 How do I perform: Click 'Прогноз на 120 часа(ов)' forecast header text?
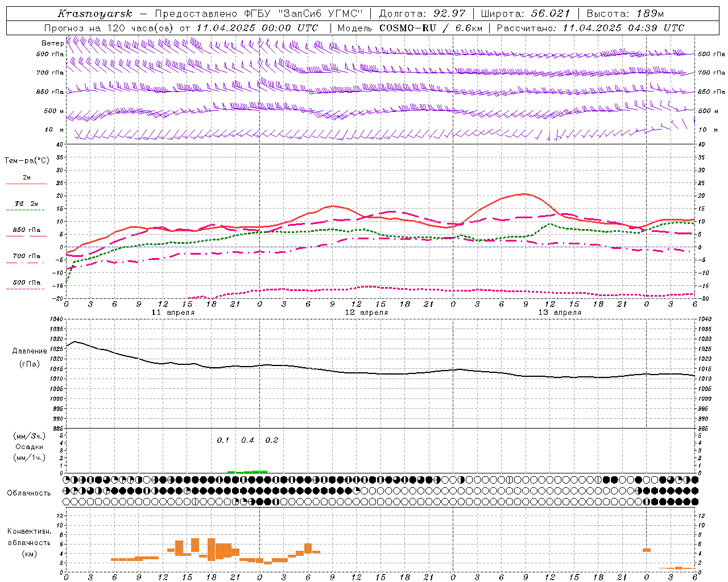tap(109, 28)
